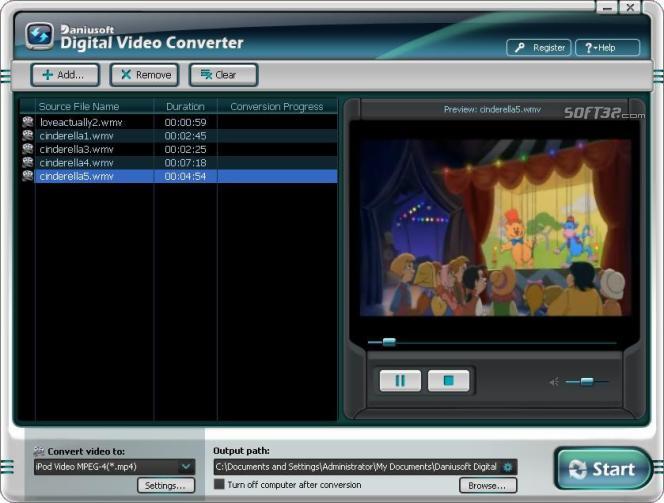This screenshot has width=664, height=503.
Task: Click the cartoon preview video frame
Action: [495, 228]
